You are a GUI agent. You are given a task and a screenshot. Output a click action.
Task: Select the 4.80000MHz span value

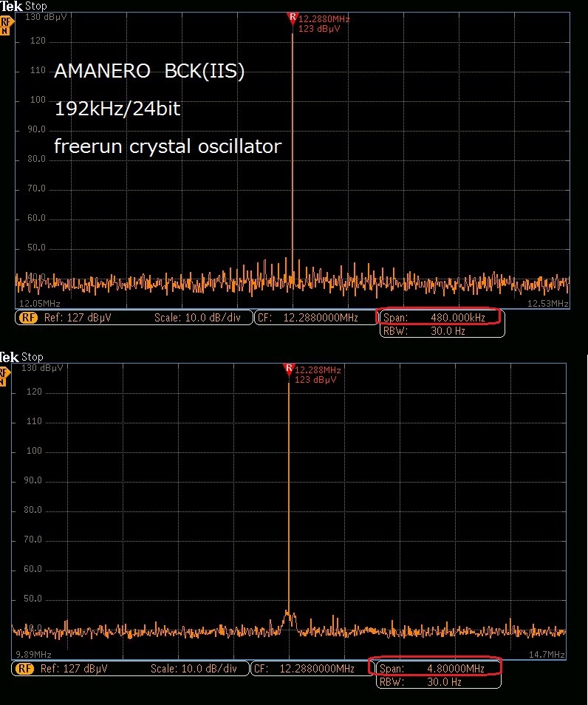coord(455,669)
